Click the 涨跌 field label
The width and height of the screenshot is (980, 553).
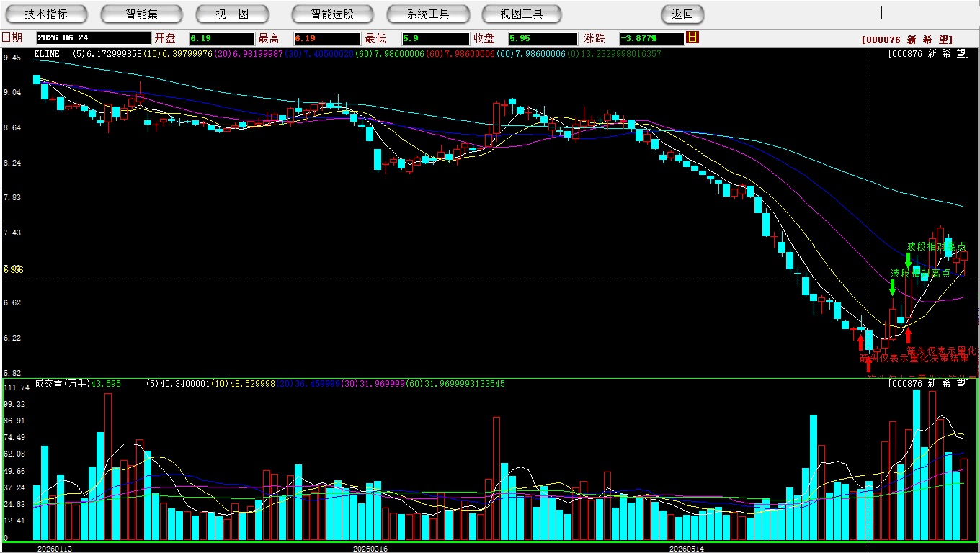coord(594,38)
